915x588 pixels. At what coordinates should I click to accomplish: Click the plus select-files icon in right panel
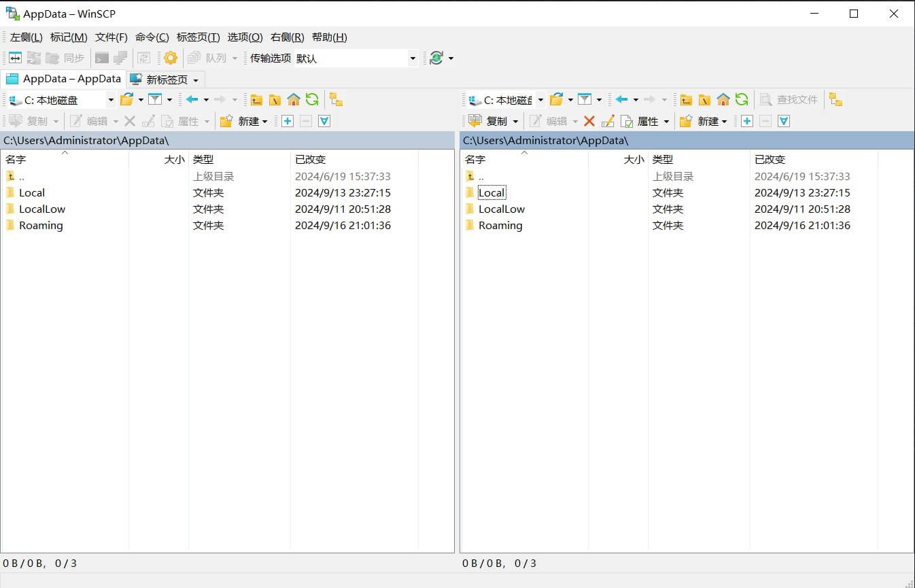(x=747, y=121)
